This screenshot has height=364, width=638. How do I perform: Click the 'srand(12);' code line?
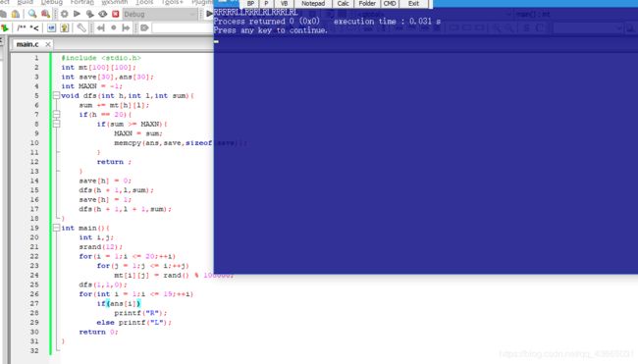pyautogui.click(x=100, y=247)
